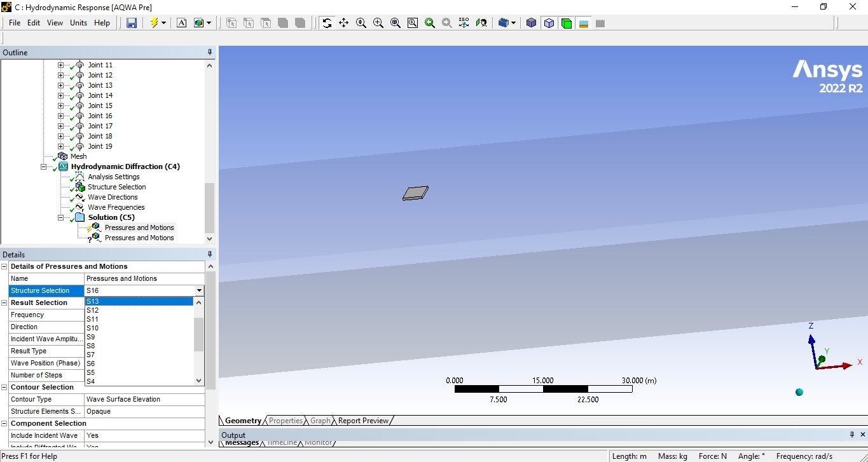Click the Save project icon
Screen dimensions: 868x462
(x=132, y=23)
